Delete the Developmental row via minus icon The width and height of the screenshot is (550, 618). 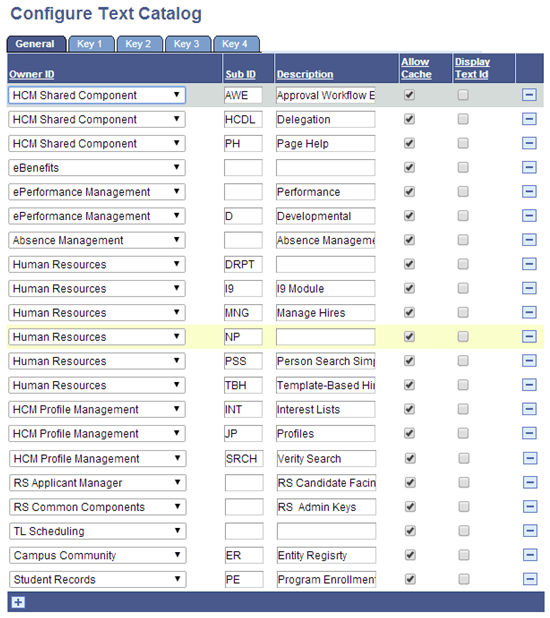click(529, 215)
